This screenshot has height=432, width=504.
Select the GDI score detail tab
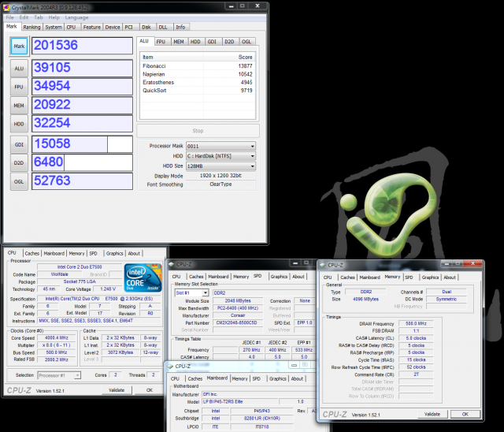point(212,42)
